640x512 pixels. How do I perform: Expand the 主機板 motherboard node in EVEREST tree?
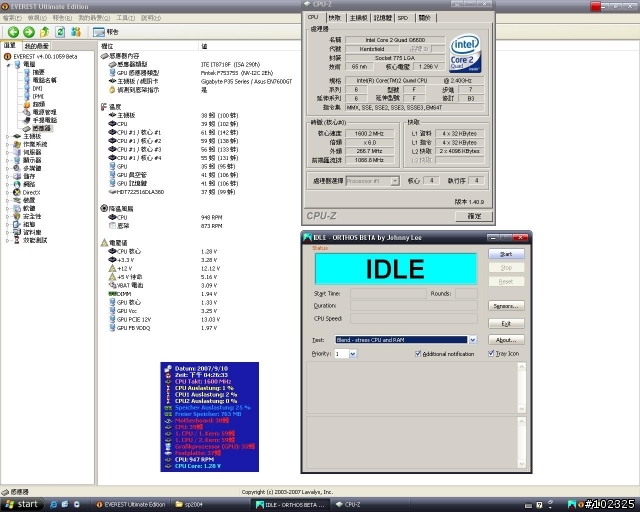click(7, 136)
